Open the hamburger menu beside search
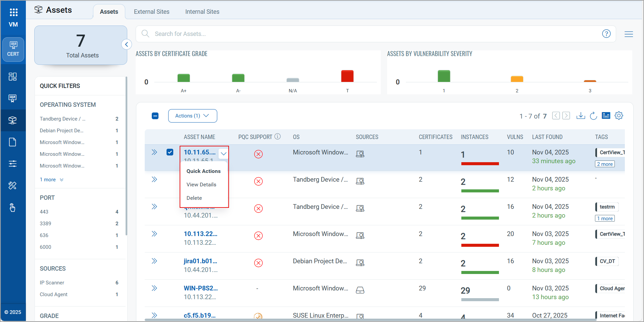The width and height of the screenshot is (644, 322). click(x=629, y=34)
